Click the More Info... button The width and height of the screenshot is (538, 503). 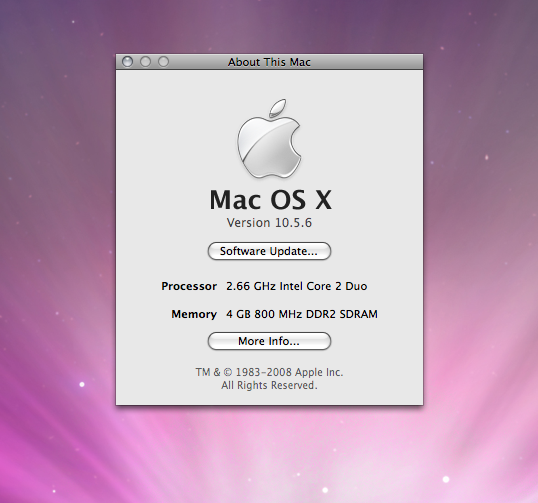click(x=269, y=341)
